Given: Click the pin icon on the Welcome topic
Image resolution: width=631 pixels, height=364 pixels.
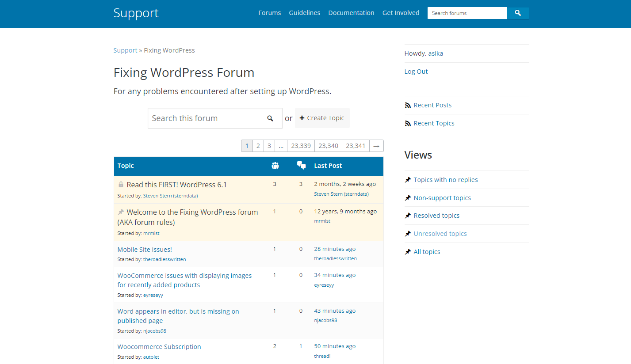Looking at the screenshot, I should pos(121,212).
